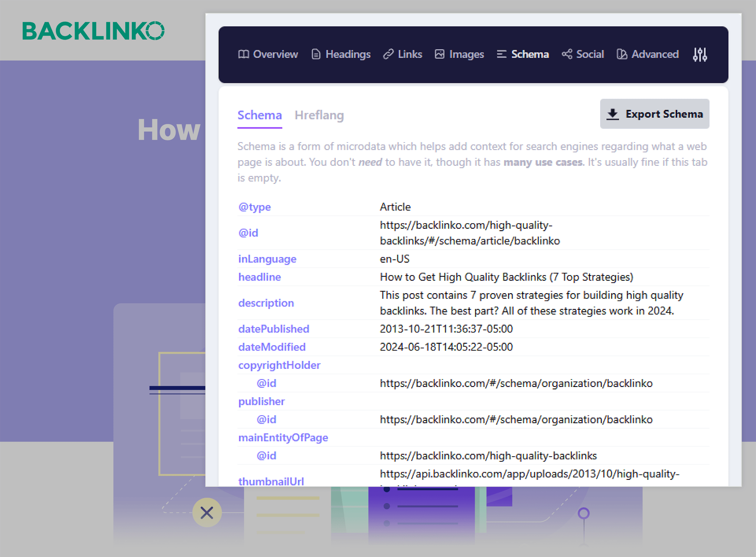This screenshot has height=557, width=756.
Task: Open the headline property link
Action: pos(259,277)
